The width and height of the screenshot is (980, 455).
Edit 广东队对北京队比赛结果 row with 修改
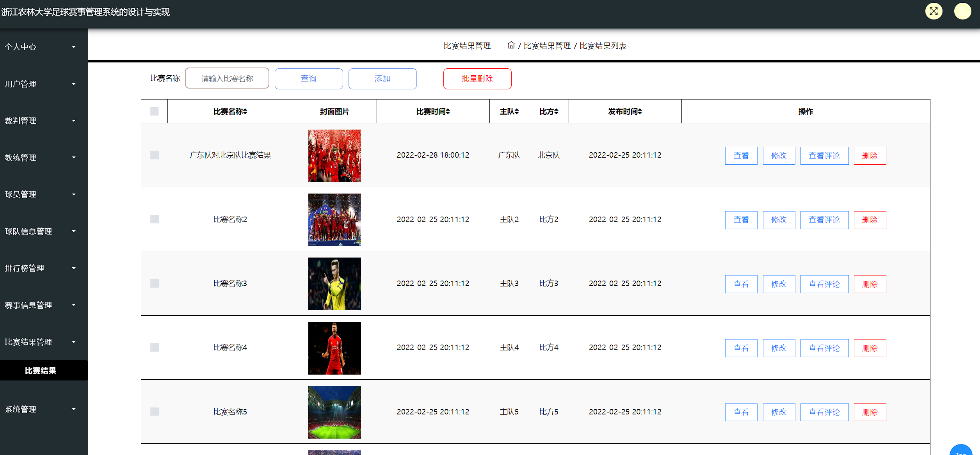pyautogui.click(x=779, y=156)
